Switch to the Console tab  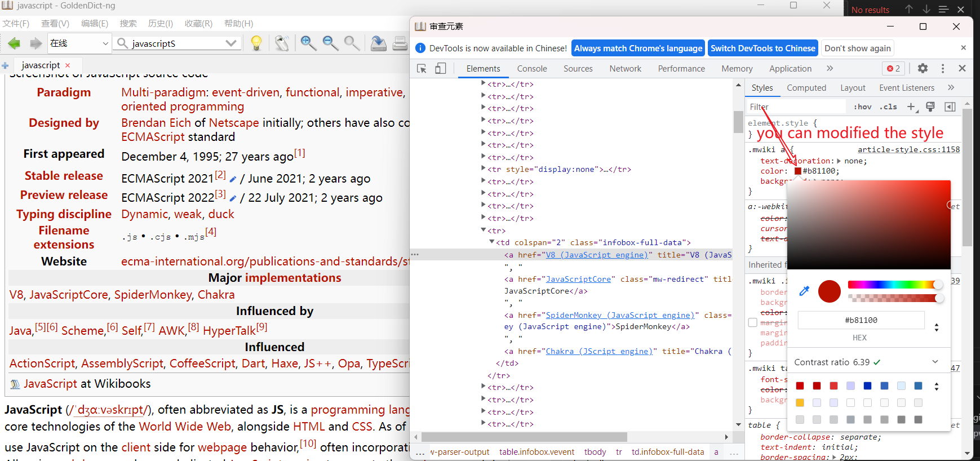point(532,68)
